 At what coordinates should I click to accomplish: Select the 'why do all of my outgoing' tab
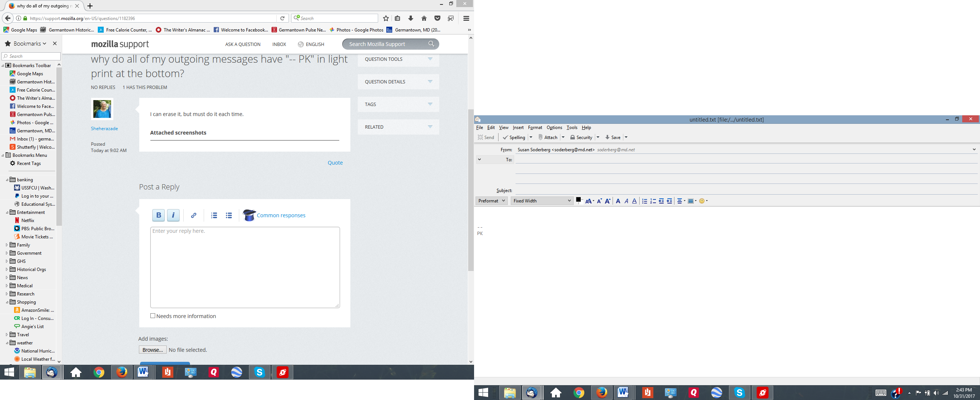pyautogui.click(x=44, y=6)
